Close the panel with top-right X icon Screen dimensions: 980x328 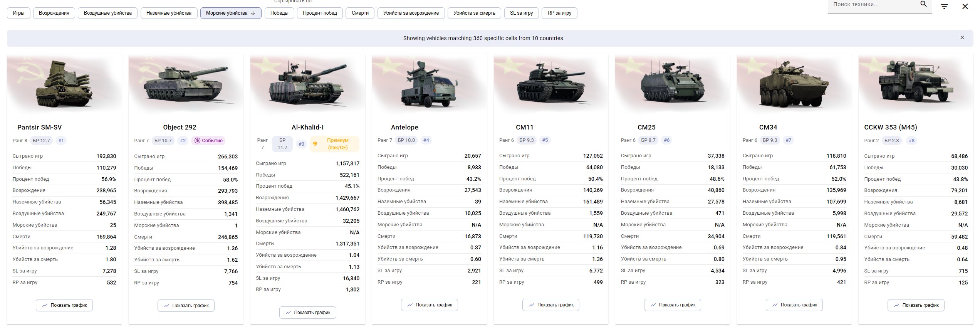[x=965, y=7]
